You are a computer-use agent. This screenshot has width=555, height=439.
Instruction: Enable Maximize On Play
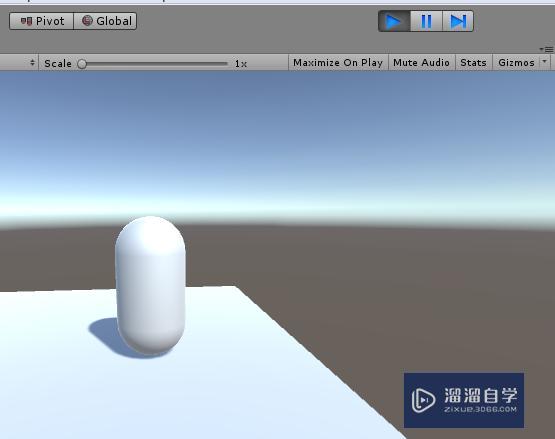pyautogui.click(x=338, y=63)
